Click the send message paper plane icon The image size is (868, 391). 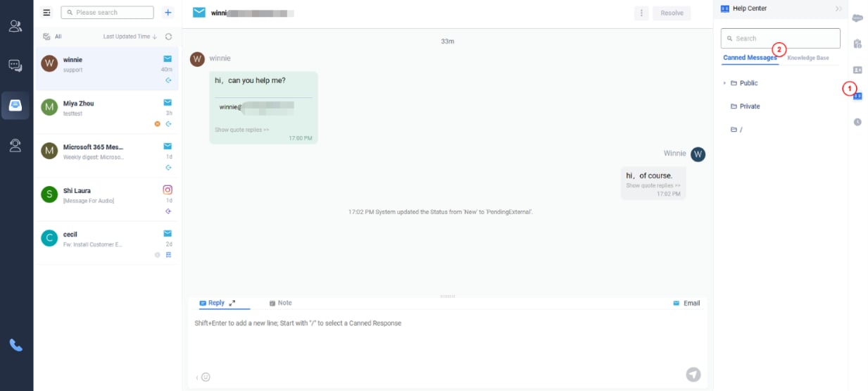pos(693,375)
